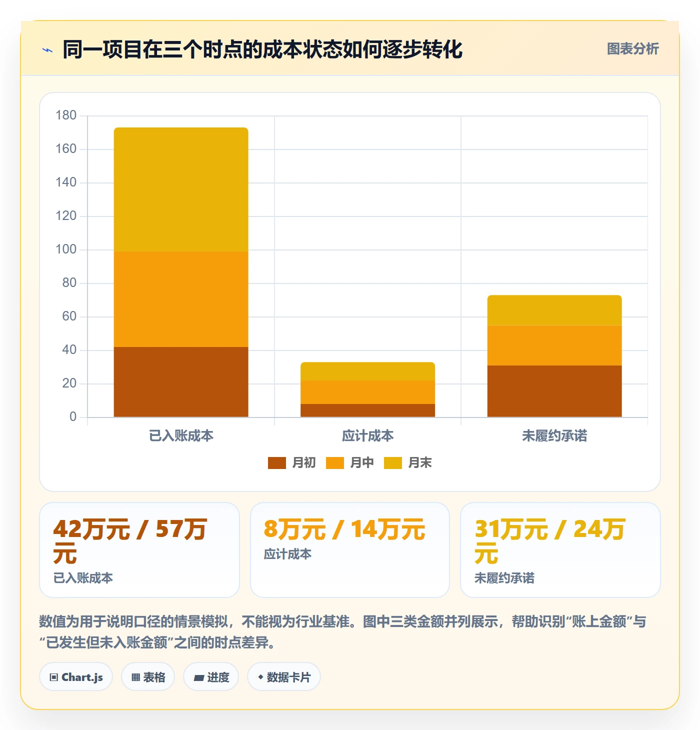Click the grid icon in the 表格 tag

[x=135, y=677]
